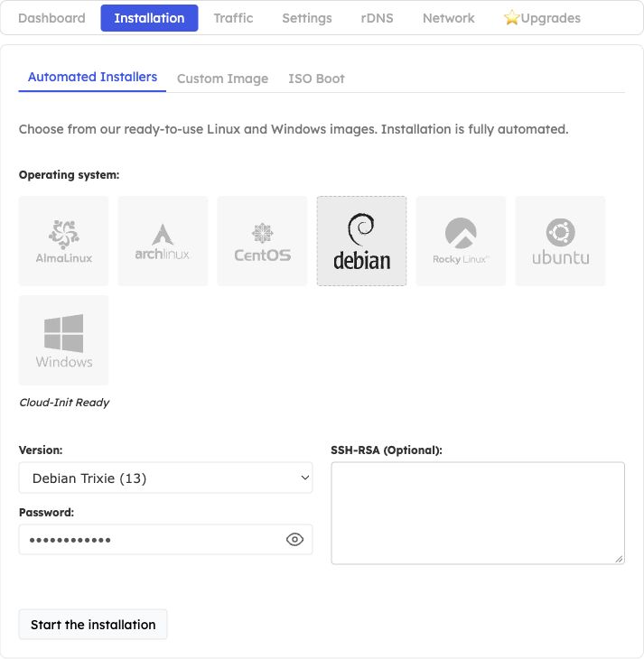644x659 pixels.
Task: Click inside the SSH-RSA (Optional) text area
Action: pyautogui.click(x=478, y=513)
